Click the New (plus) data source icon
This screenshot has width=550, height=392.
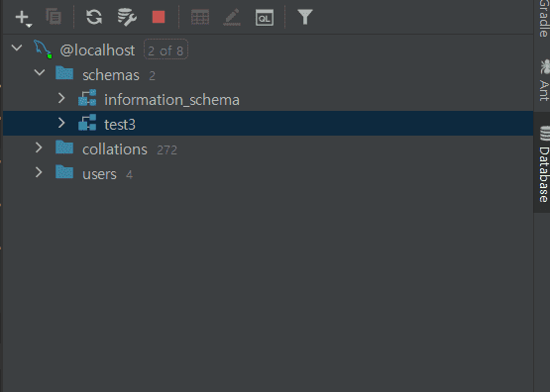(23, 17)
